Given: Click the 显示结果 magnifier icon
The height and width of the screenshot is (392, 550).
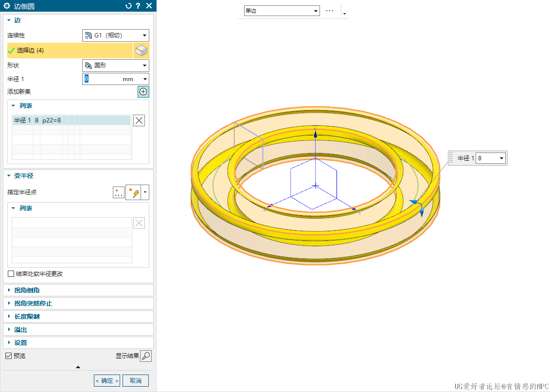Looking at the screenshot, I should [146, 356].
